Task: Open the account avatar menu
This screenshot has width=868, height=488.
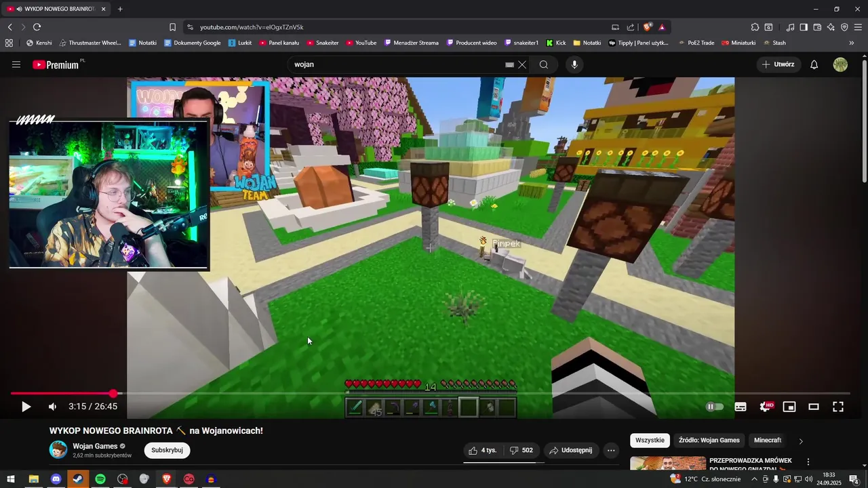Action: click(x=840, y=64)
